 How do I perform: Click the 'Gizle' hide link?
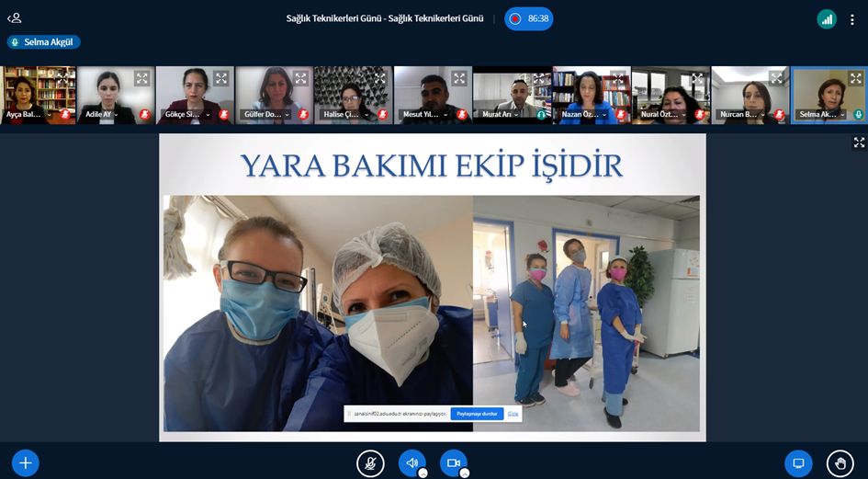point(513,414)
